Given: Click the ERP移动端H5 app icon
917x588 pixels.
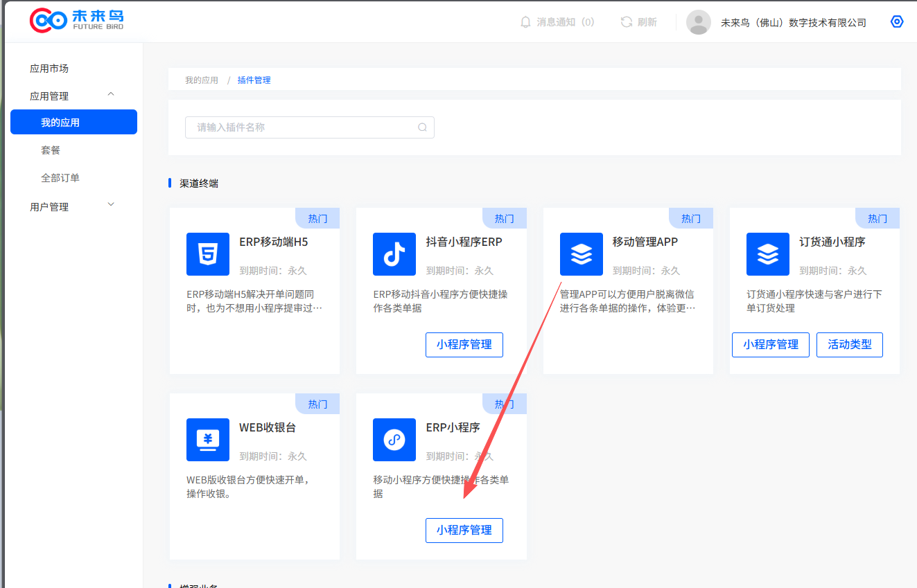Looking at the screenshot, I should (207, 254).
